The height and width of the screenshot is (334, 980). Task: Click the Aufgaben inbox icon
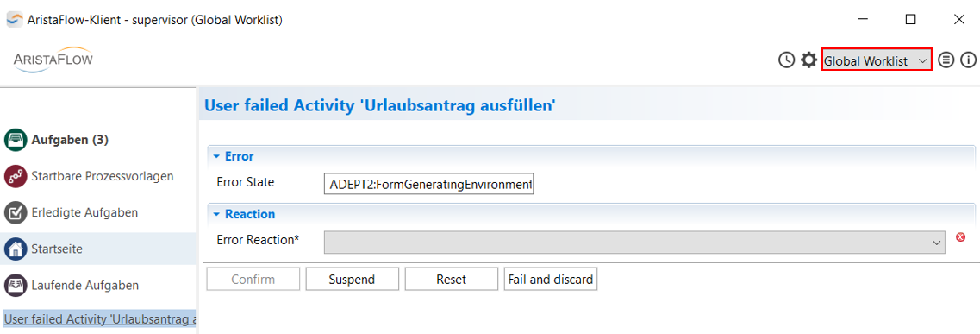[15, 140]
